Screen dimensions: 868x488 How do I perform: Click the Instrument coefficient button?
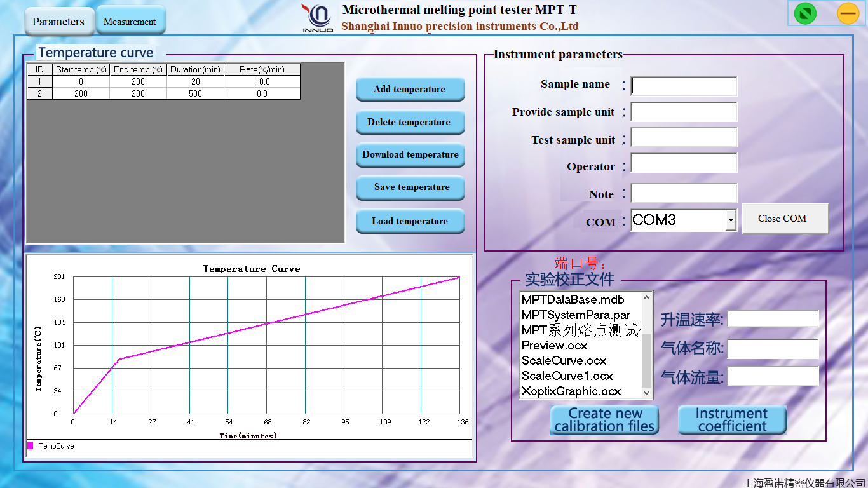click(732, 419)
